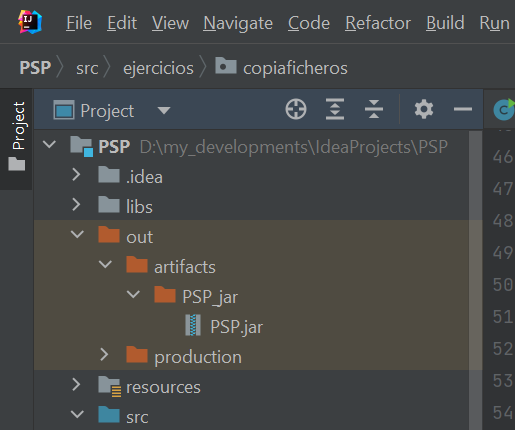Hide the Project panel with the minus icon
The image size is (515, 430).
[463, 109]
